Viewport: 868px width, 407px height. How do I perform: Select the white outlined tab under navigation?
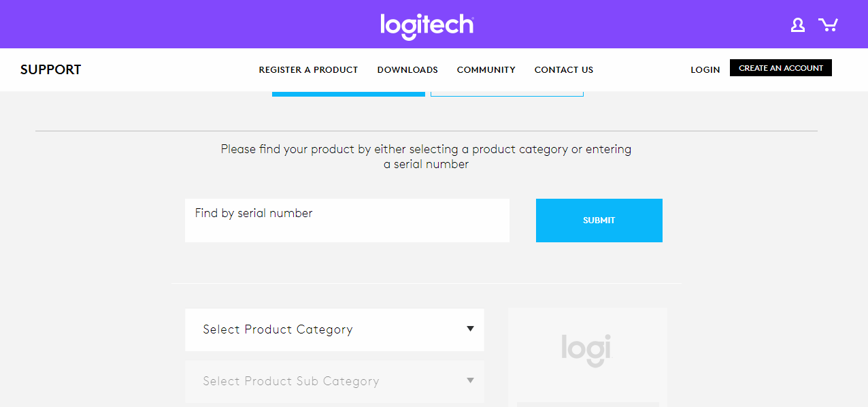(507, 94)
